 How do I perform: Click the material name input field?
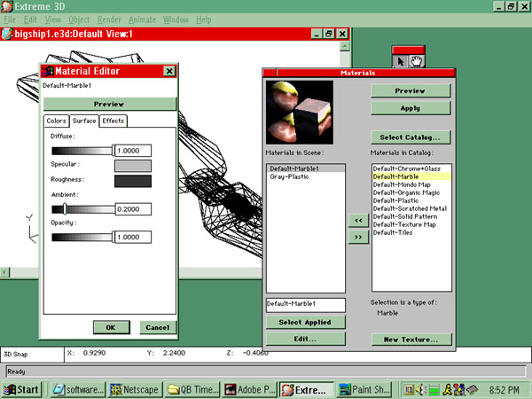tap(305, 305)
